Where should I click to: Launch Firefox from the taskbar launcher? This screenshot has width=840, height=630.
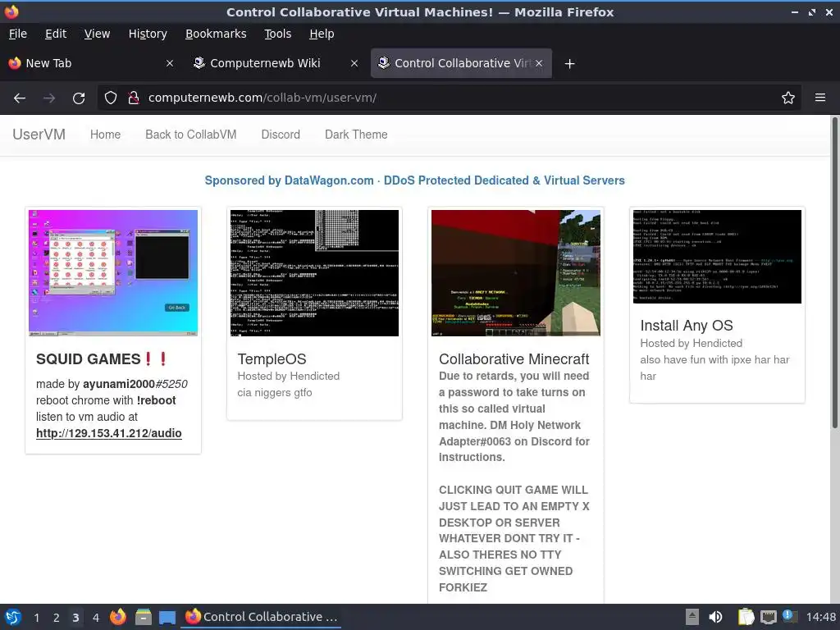(x=118, y=617)
